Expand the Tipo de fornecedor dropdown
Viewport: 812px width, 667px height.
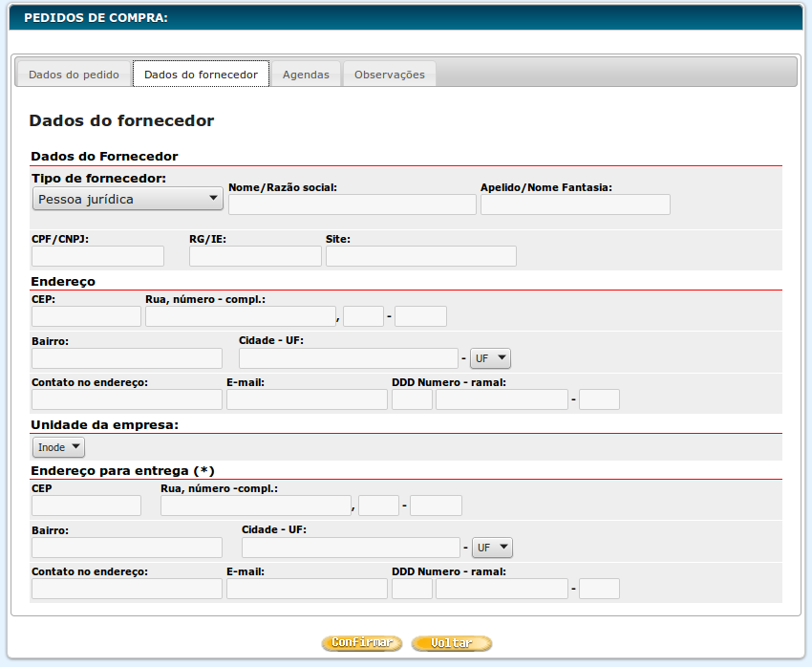point(127,199)
